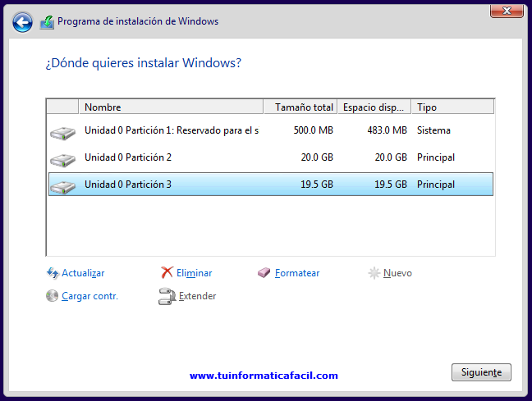Click the back arrow button
This screenshot has width=532, height=401.
coord(23,22)
